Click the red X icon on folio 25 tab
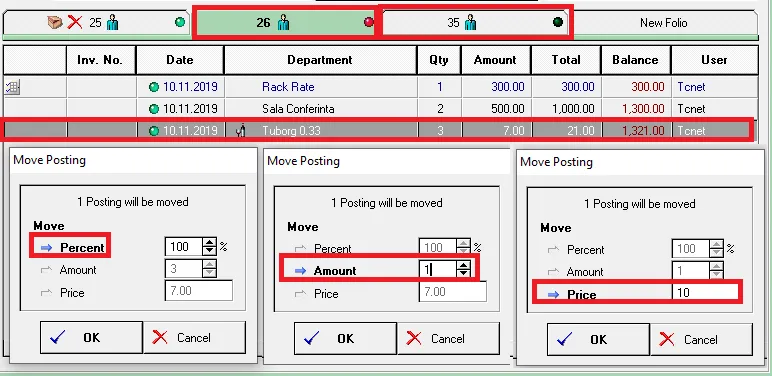 [75, 22]
